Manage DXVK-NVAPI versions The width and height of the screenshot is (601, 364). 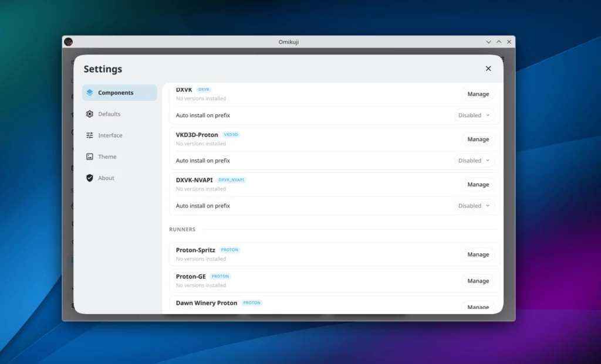[478, 185]
